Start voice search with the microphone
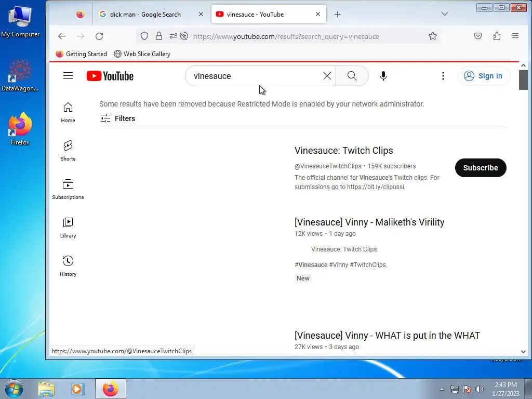 [383, 76]
